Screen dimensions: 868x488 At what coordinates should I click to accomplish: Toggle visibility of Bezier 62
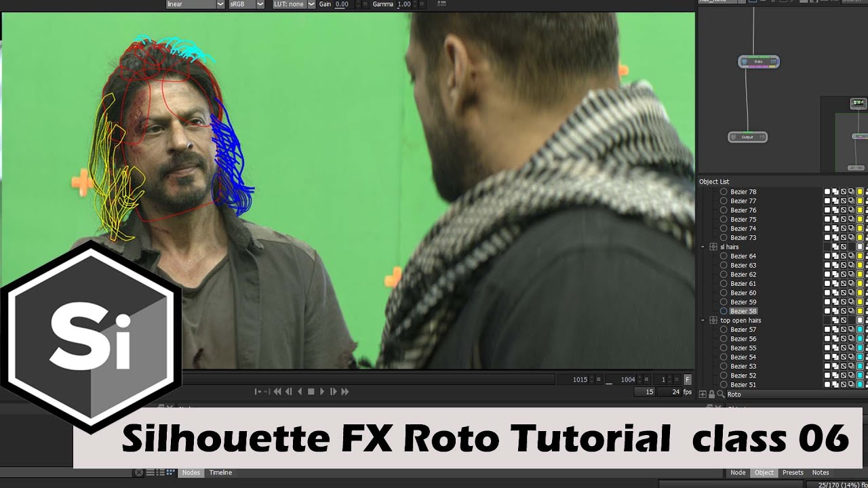click(827, 274)
